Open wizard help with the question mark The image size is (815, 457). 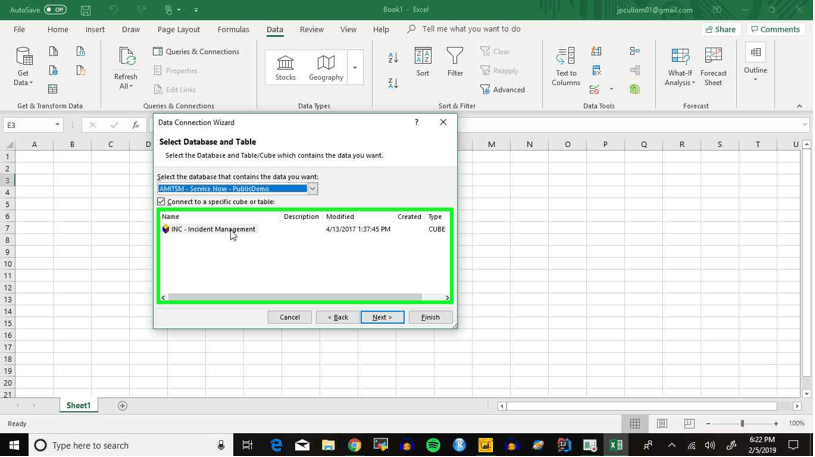416,122
